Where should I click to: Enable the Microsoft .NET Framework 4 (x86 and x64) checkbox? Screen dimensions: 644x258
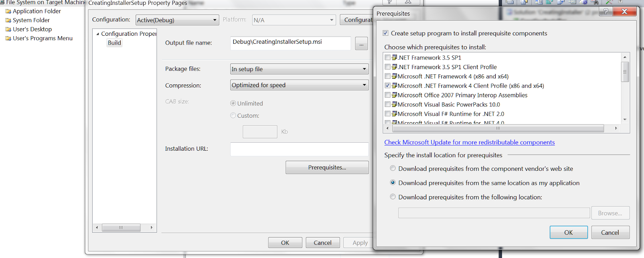(388, 76)
